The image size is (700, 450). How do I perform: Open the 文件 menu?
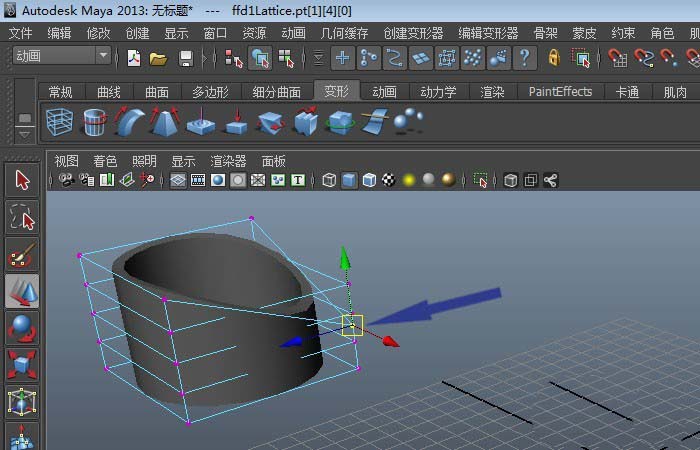tap(21, 33)
